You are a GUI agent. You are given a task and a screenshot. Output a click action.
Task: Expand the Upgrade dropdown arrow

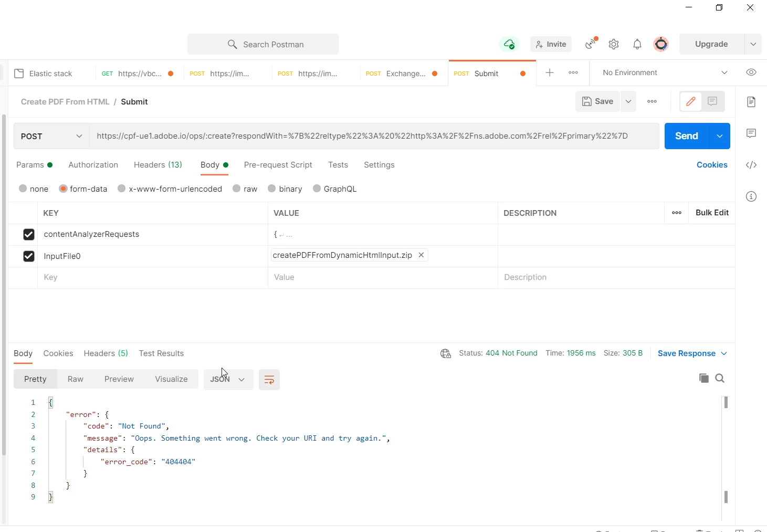753,44
